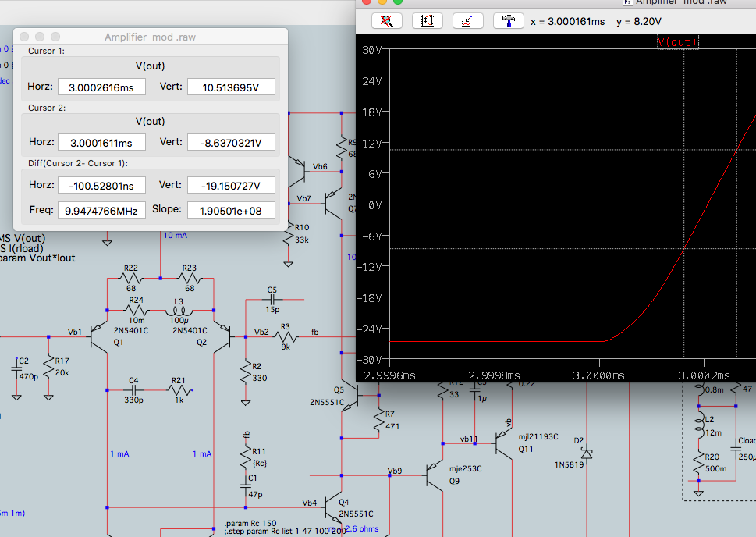Click the Freq field 9.9474766MHz
This screenshot has height=537, width=756.
tap(101, 211)
